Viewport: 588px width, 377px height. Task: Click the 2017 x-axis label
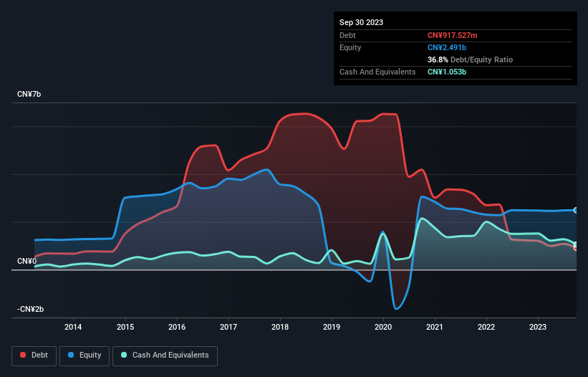(228, 327)
